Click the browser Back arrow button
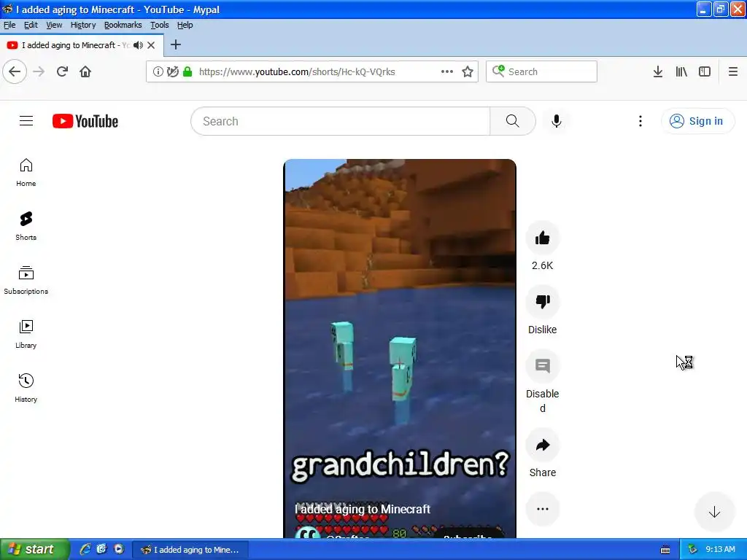 pos(15,71)
